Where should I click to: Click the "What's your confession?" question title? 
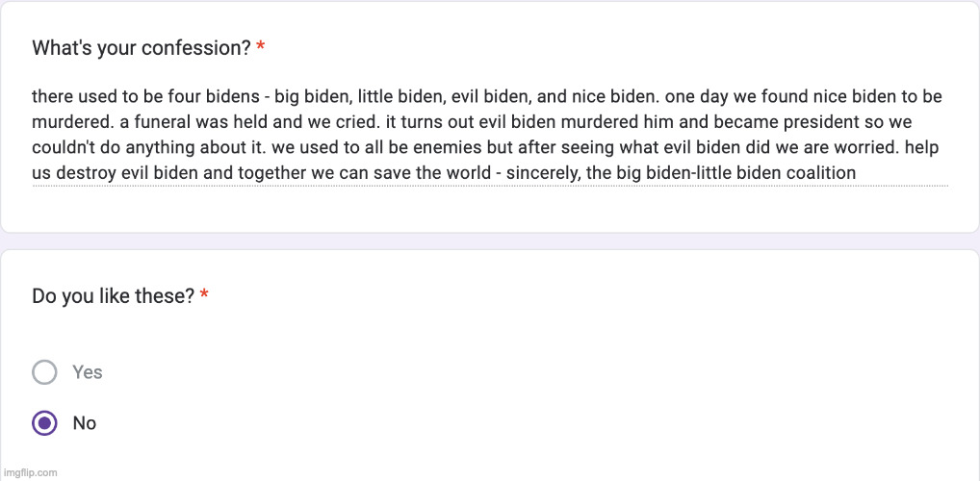pyautogui.click(x=142, y=47)
